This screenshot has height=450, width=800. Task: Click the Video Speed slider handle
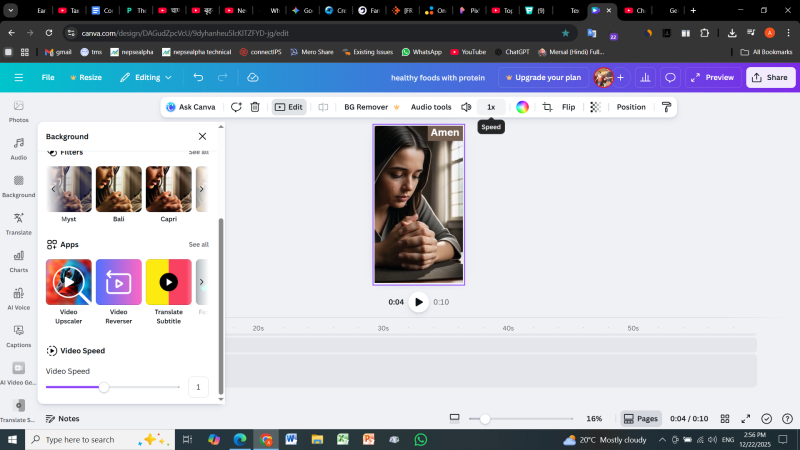click(103, 387)
